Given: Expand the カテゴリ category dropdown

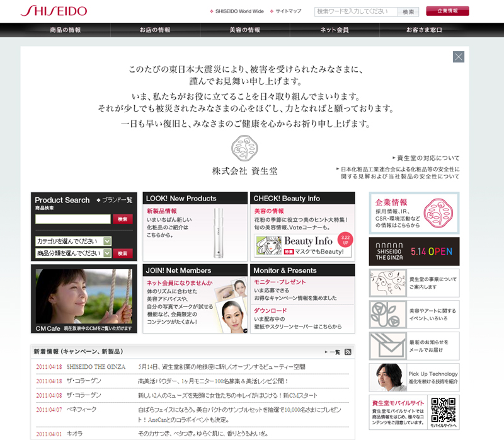Looking at the screenshot, I should [107, 241].
